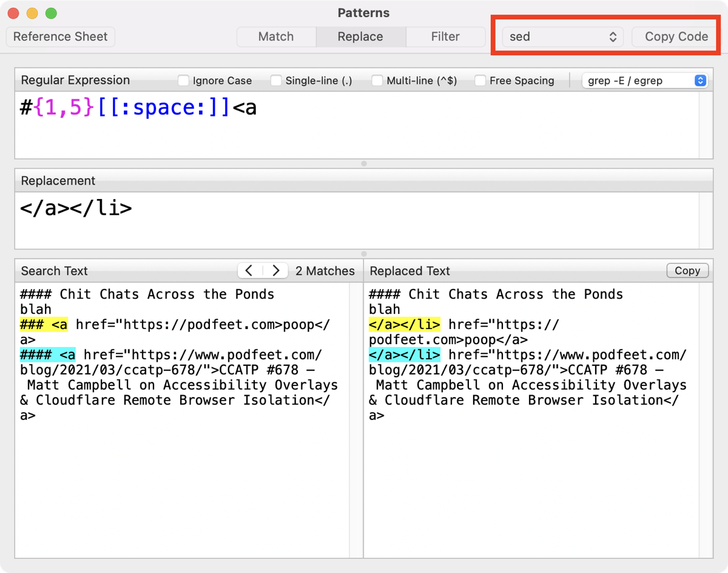Check the Multi-line (^$) option
This screenshot has width=728, height=573.
[377, 81]
